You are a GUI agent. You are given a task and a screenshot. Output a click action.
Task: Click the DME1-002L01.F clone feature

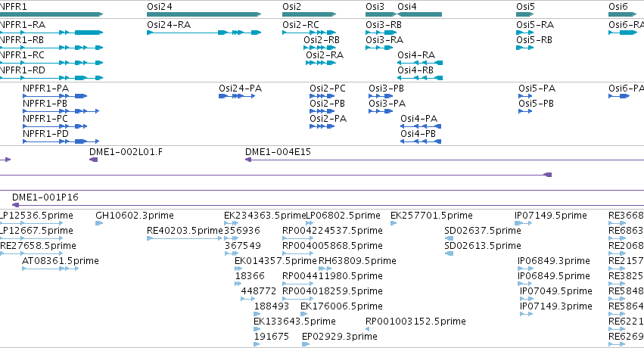click(x=94, y=160)
